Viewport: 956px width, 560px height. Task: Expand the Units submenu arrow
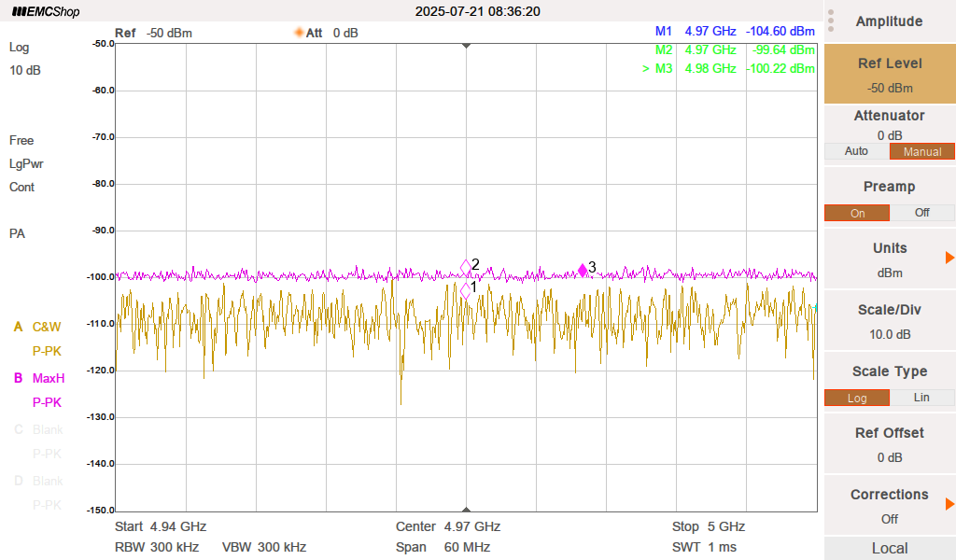click(949, 258)
